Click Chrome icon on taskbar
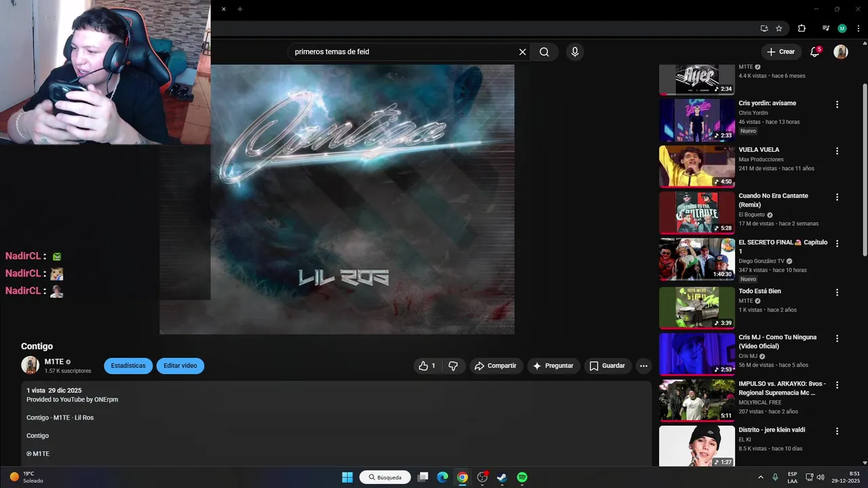The width and height of the screenshot is (868, 488). 462,477
